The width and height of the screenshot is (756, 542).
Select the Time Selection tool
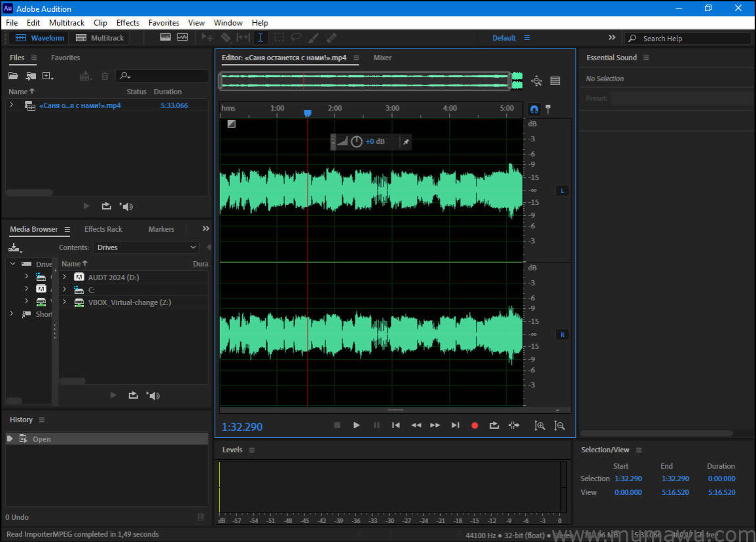pyautogui.click(x=260, y=37)
